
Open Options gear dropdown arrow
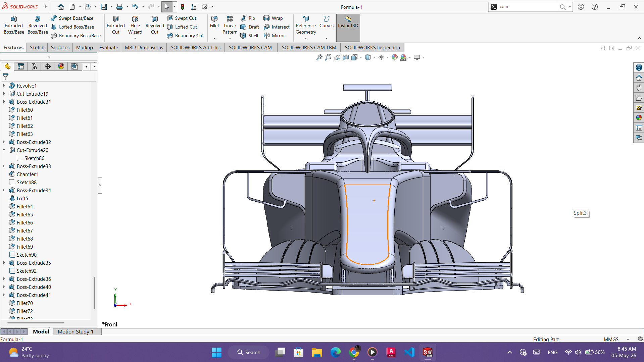pos(212,7)
